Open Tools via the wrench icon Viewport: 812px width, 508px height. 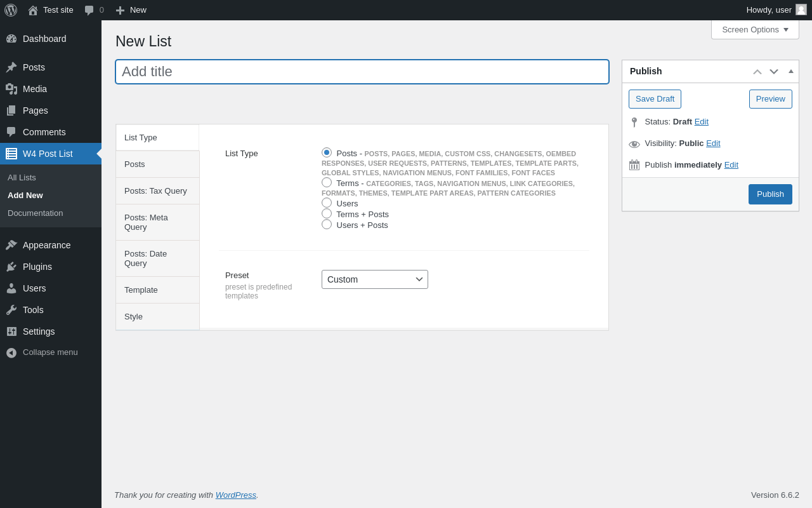click(11, 310)
